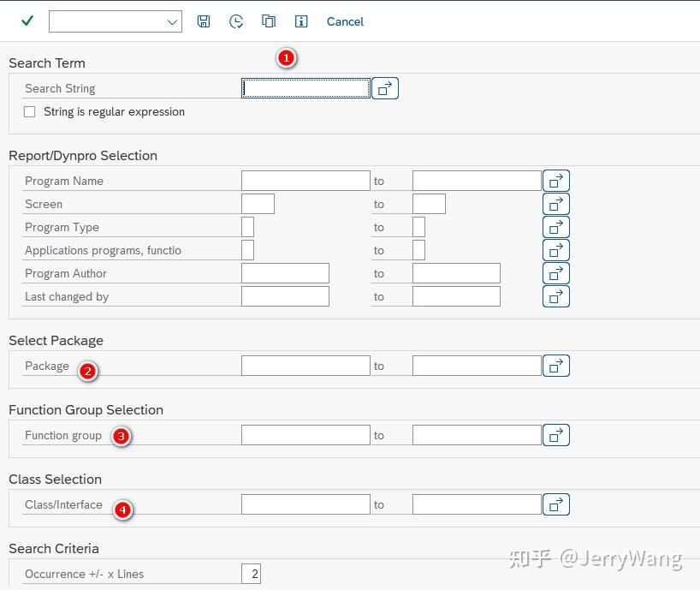Enable the String is regular expression checkbox
Screen dimensions: 700x590
(29, 111)
